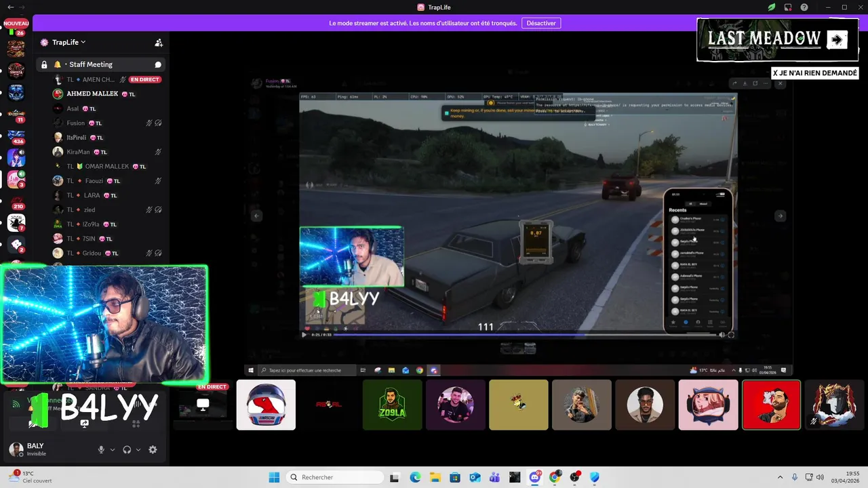Select user Faouzi in voice list

(108, 181)
